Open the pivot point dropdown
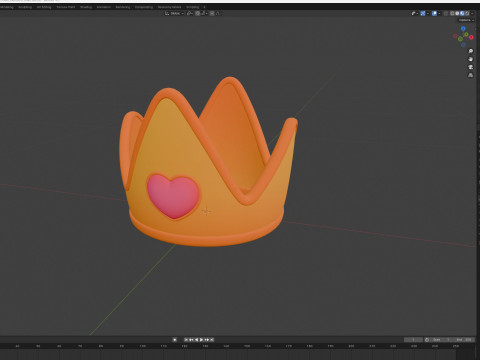This screenshot has height=360, width=480. 190,13
